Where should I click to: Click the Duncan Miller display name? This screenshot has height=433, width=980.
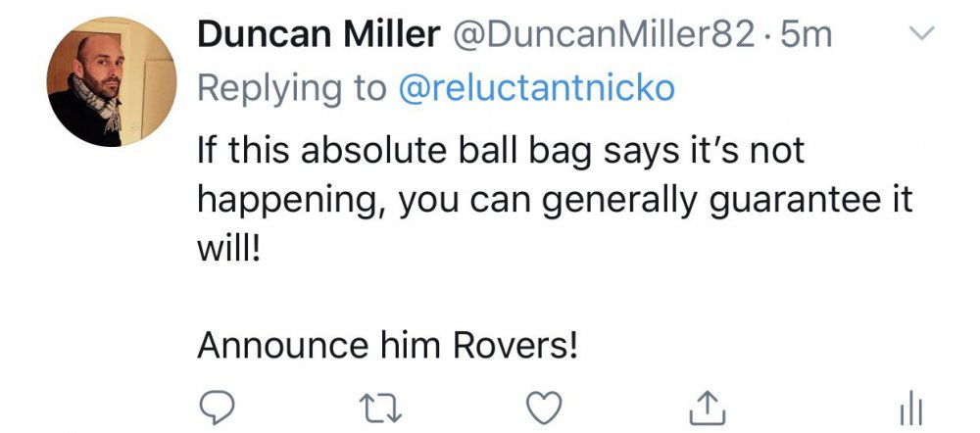(x=318, y=36)
